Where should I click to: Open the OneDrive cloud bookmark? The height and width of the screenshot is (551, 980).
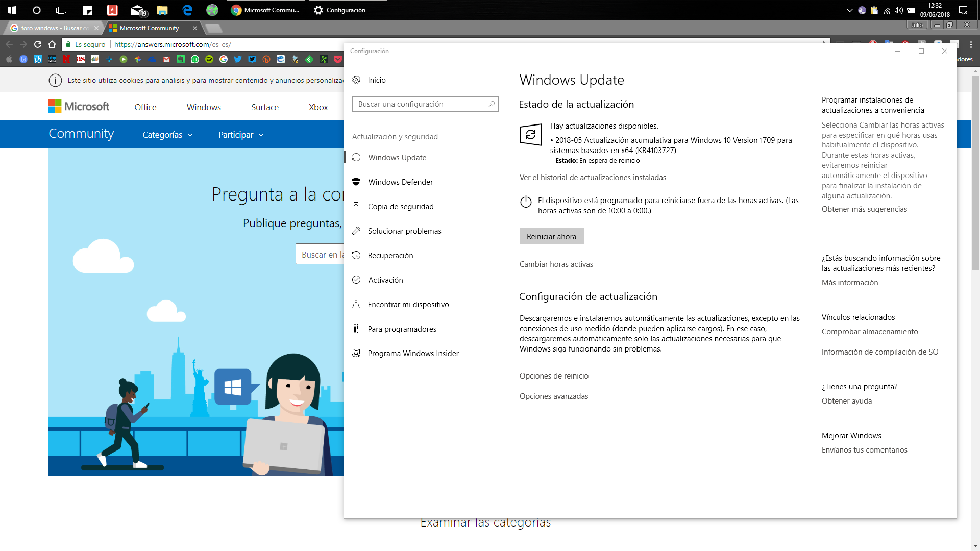tap(152, 59)
